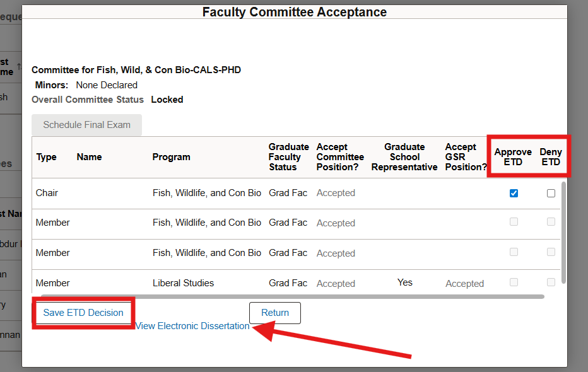Check the Deny ETD box for the Chair
588x372 pixels.
coord(551,193)
